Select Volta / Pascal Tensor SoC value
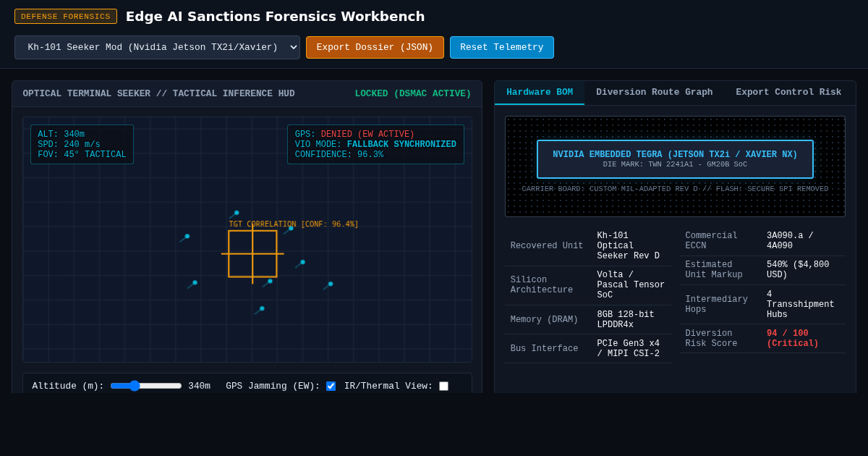This screenshot has width=868, height=456. click(631, 285)
